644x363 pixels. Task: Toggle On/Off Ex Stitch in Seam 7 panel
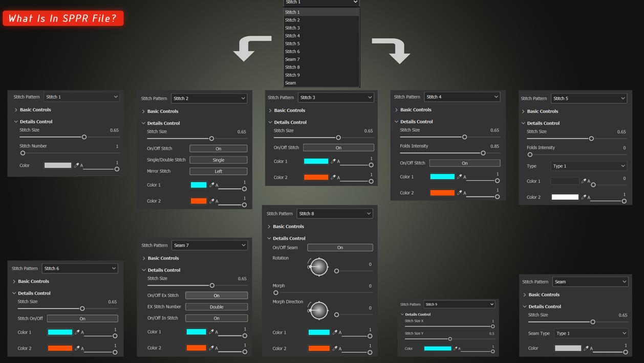(216, 296)
